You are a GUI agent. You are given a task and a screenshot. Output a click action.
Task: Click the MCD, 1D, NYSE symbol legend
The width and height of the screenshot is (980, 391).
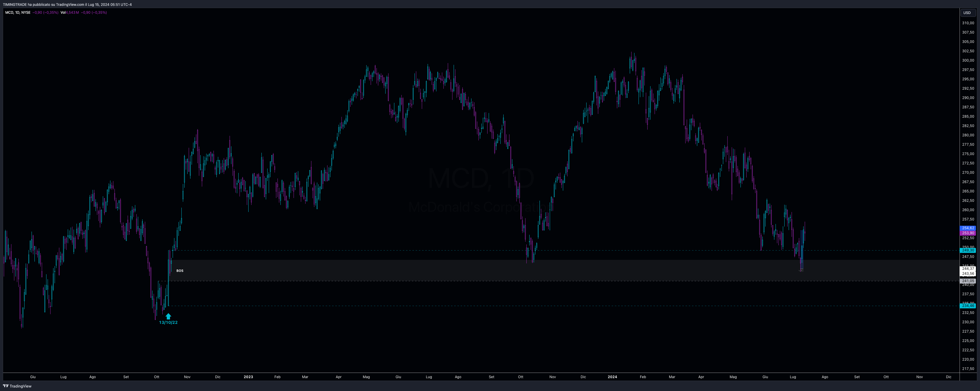coord(18,13)
